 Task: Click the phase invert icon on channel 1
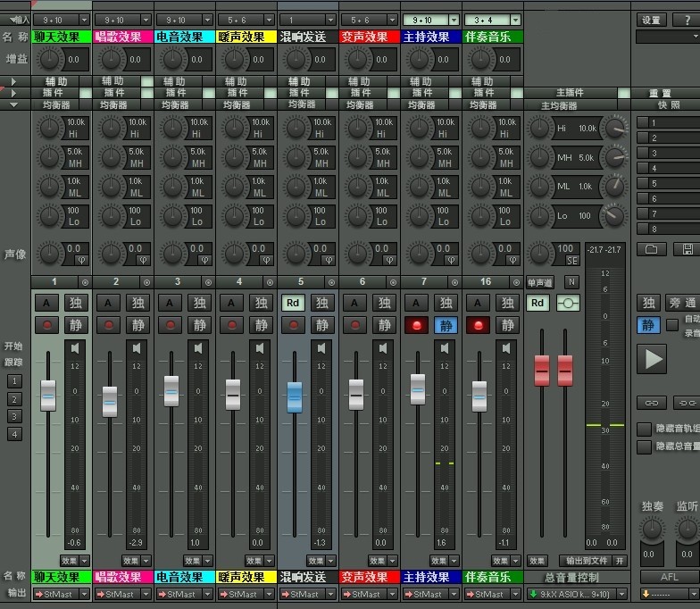tap(82, 261)
